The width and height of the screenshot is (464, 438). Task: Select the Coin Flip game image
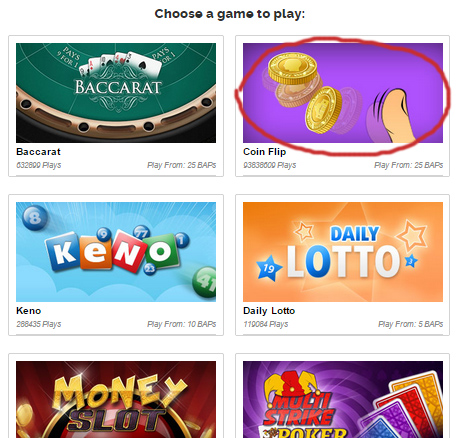coord(343,93)
